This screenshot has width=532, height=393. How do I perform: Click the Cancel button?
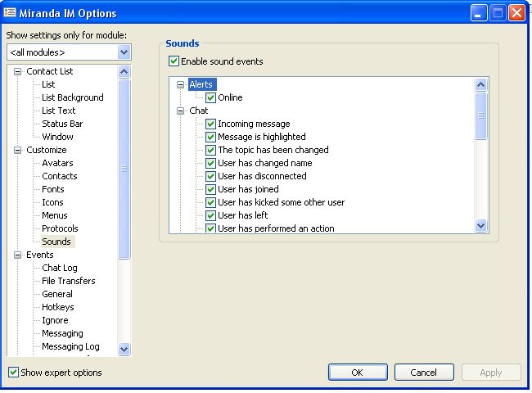(424, 373)
